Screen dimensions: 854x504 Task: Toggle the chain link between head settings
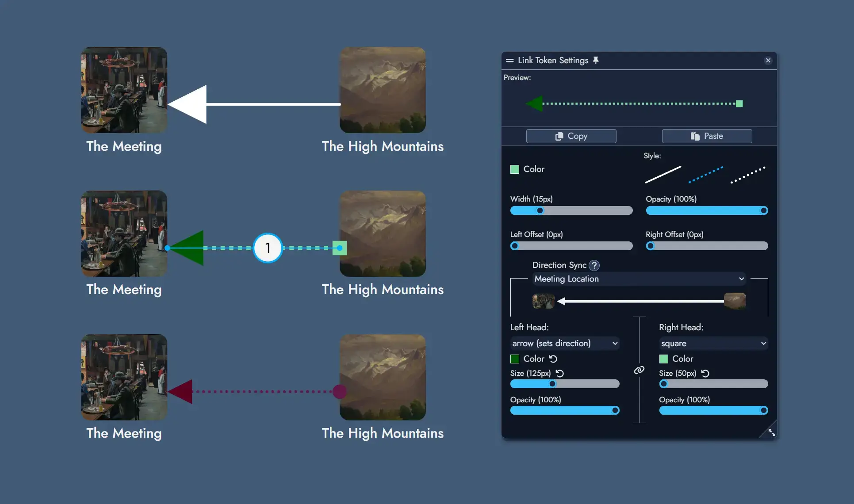tap(639, 370)
